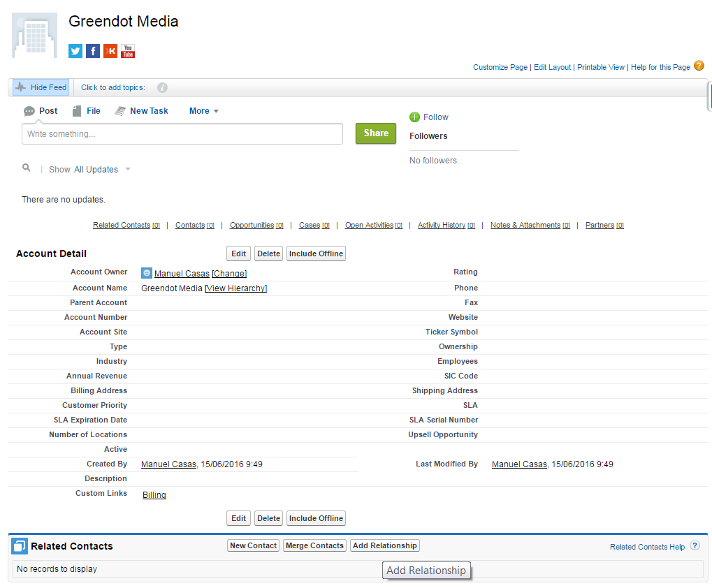The width and height of the screenshot is (712, 588).
Task: Expand the More dropdown in feed
Action: tap(204, 111)
